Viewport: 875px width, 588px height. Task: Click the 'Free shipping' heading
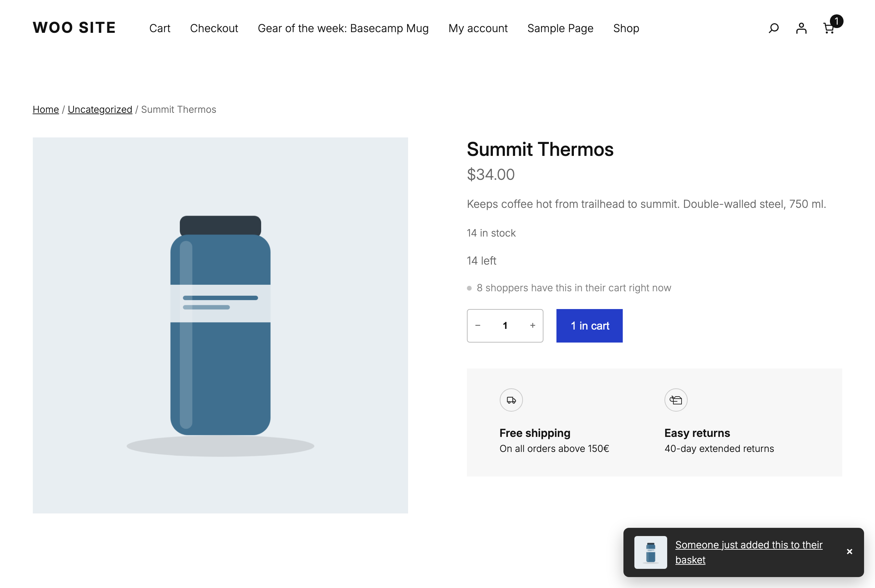point(535,433)
